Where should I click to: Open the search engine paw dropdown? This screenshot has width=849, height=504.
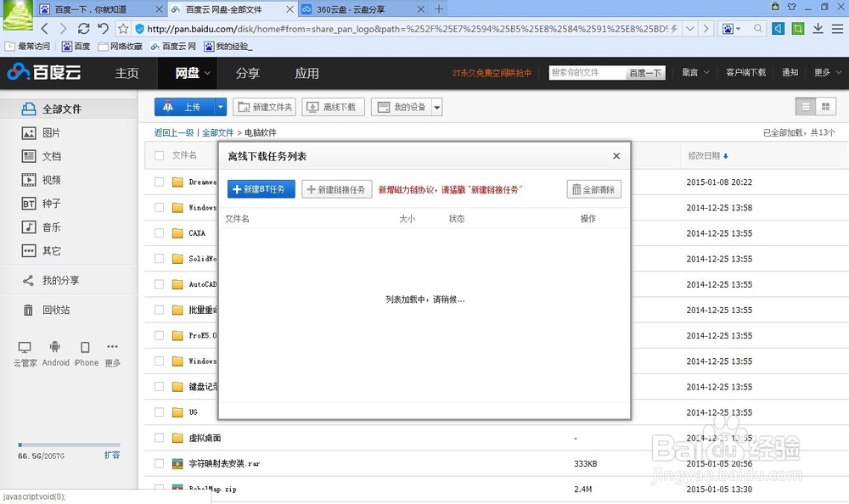pos(732,29)
